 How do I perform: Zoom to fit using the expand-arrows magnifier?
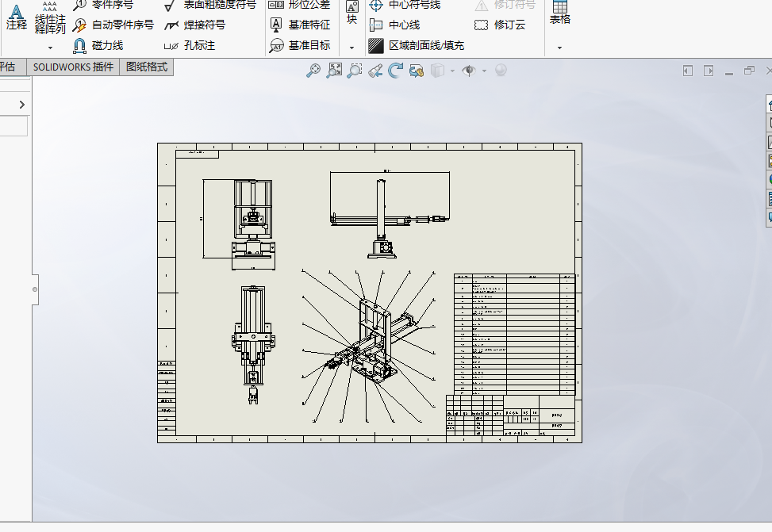[334, 71]
